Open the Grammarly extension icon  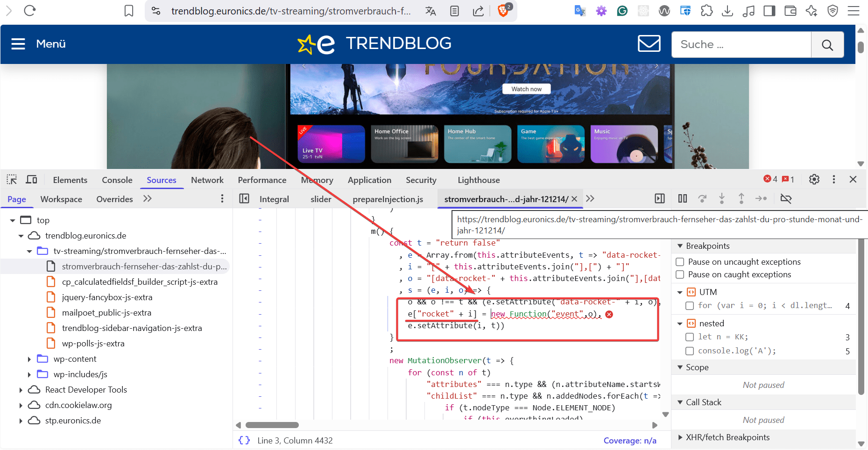point(622,11)
